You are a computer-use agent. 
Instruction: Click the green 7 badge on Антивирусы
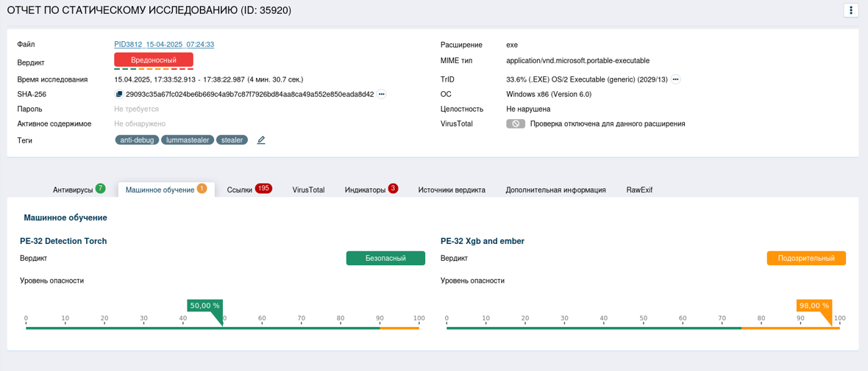coord(100,189)
